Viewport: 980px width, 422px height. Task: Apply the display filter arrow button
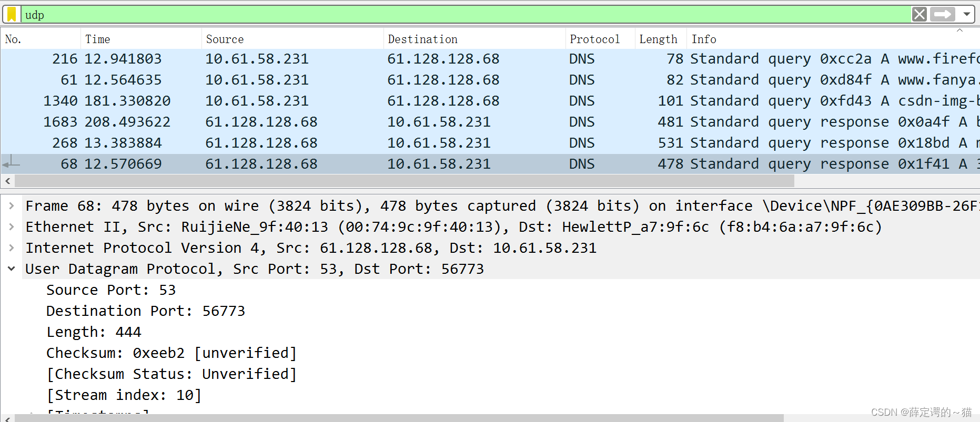[x=942, y=14]
